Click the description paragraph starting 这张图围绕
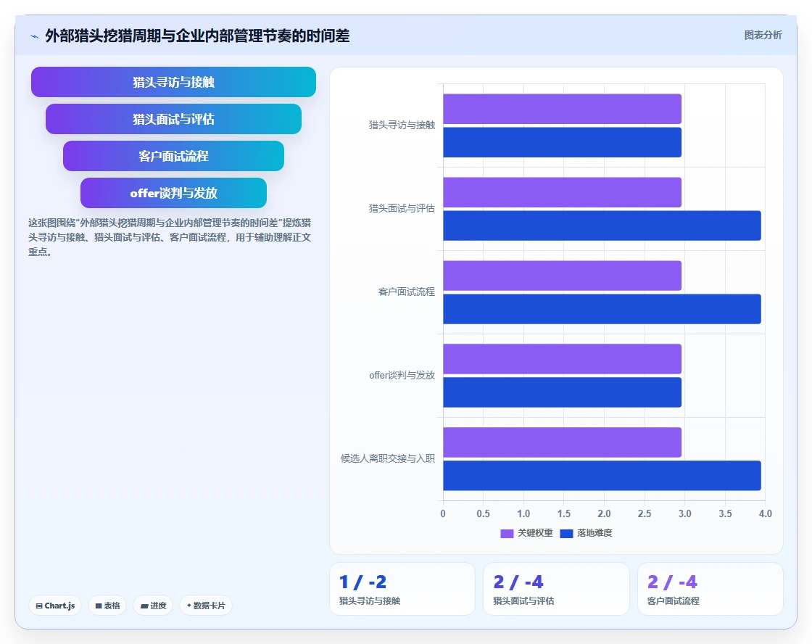Image resolution: width=812 pixels, height=644 pixels. 170,237
